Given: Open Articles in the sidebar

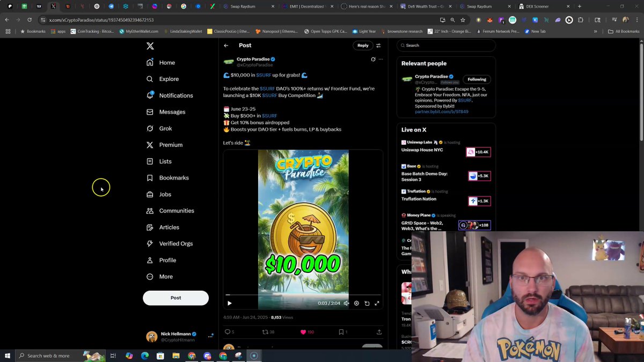Looking at the screenshot, I should (x=163, y=227).
